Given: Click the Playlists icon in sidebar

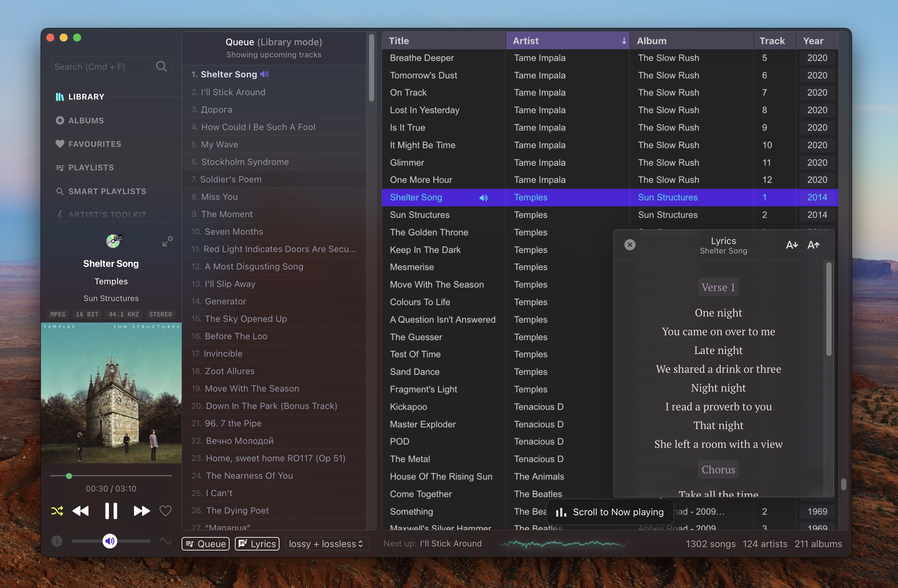Looking at the screenshot, I should click(x=60, y=167).
